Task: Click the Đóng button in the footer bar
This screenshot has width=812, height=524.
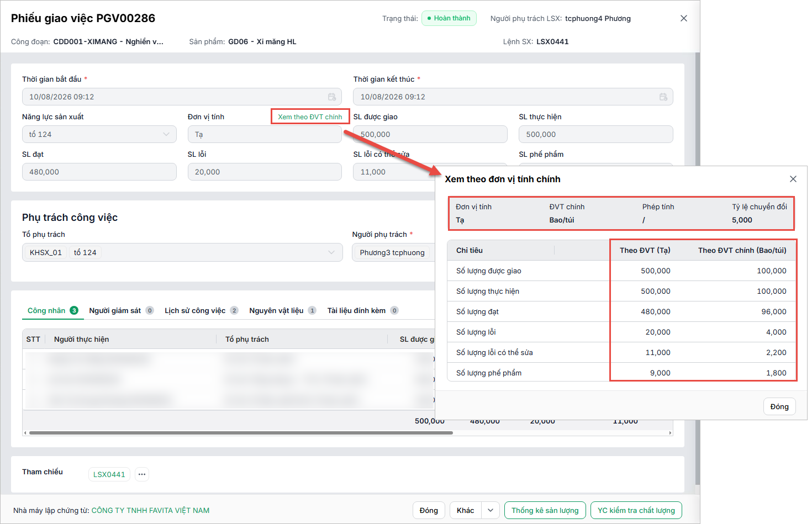Action: (429, 510)
